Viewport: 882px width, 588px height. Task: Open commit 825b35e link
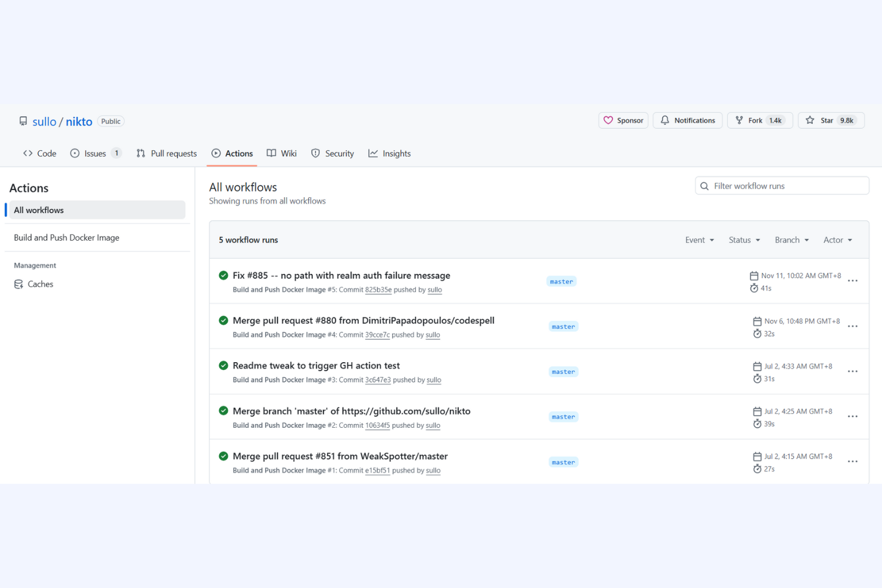click(x=379, y=290)
